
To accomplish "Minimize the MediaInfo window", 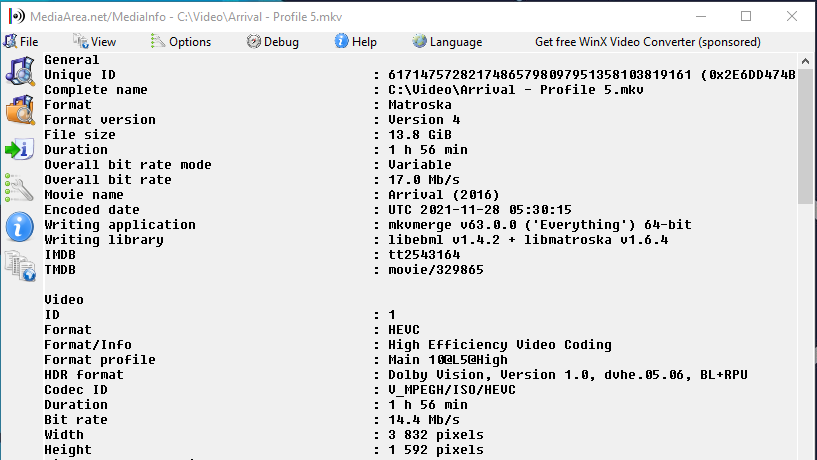I will tap(701, 17).
